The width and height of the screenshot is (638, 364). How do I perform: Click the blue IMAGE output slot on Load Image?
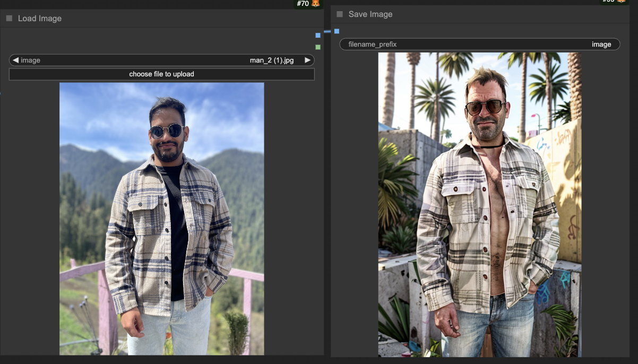(x=318, y=36)
